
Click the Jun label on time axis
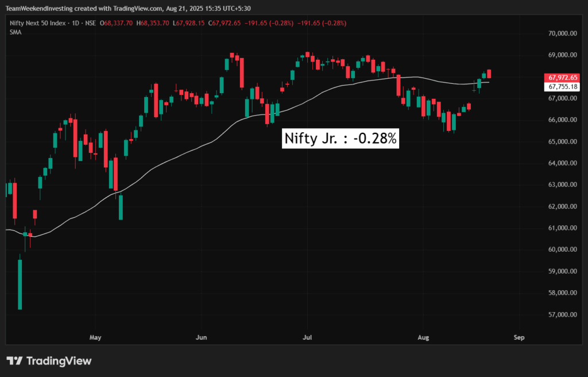pyautogui.click(x=202, y=337)
